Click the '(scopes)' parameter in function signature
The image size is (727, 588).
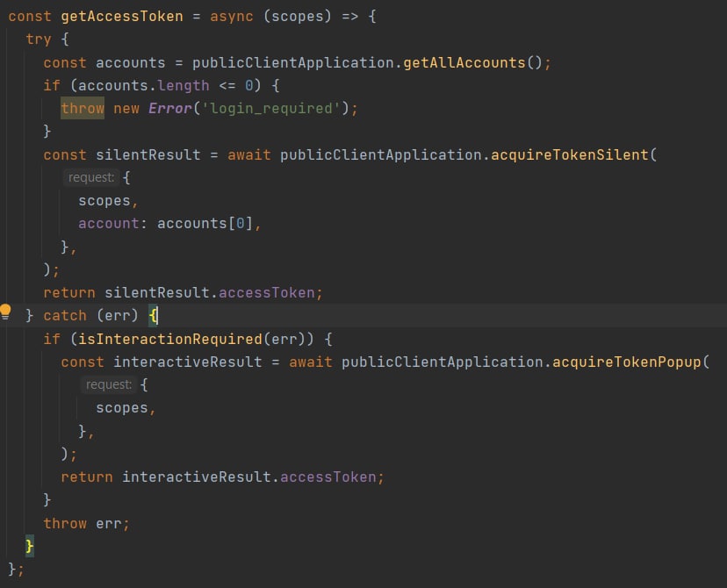[297, 16]
